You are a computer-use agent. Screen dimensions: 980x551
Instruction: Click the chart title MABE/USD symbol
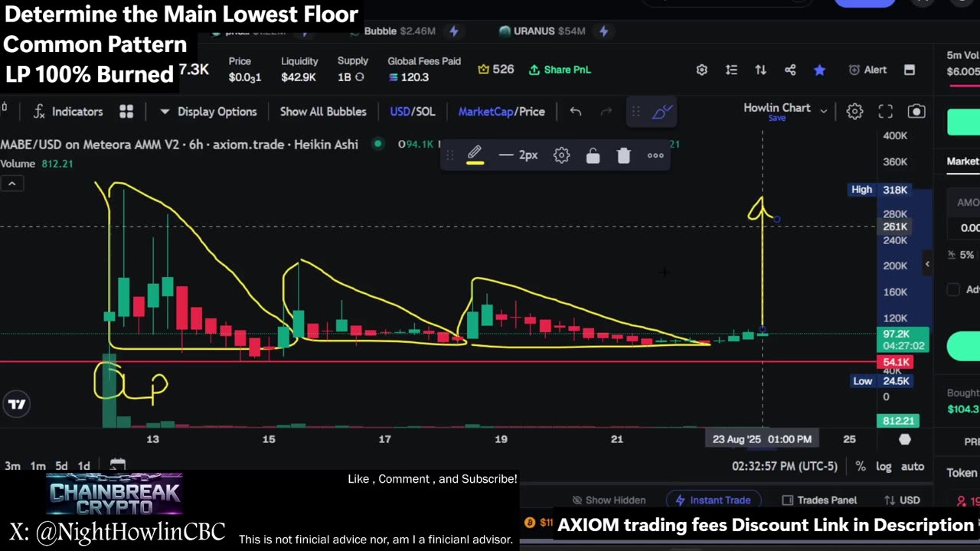(180, 144)
